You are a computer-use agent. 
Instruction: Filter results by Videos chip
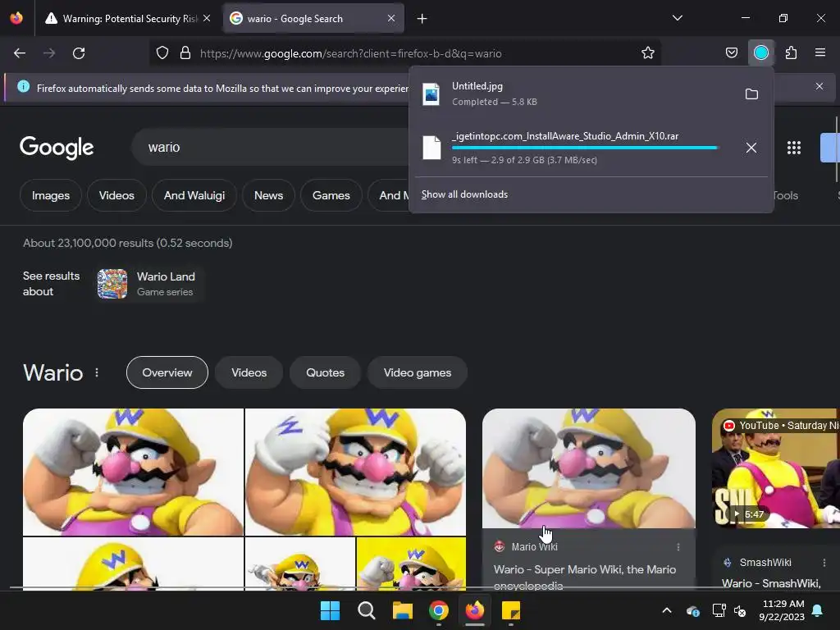(116, 195)
